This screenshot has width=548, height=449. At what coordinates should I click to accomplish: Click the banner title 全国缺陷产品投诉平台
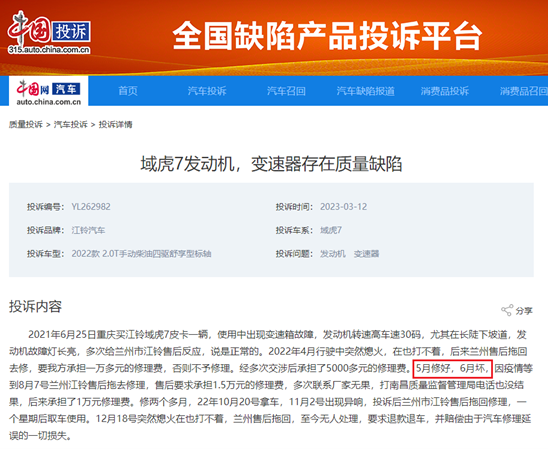click(327, 36)
